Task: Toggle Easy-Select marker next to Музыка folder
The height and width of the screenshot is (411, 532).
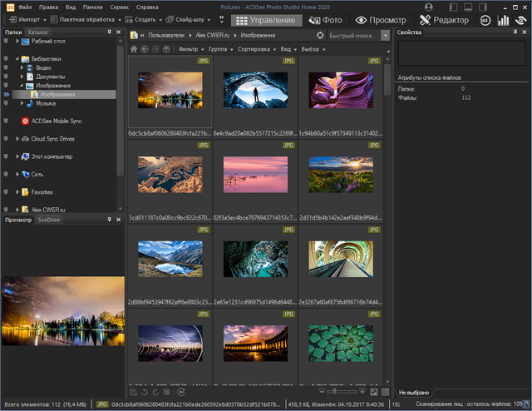Action: coord(7,104)
